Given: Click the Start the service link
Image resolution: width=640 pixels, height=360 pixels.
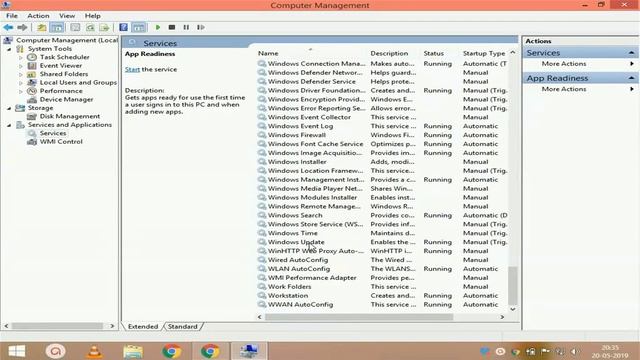Looking at the screenshot, I should point(132,69).
